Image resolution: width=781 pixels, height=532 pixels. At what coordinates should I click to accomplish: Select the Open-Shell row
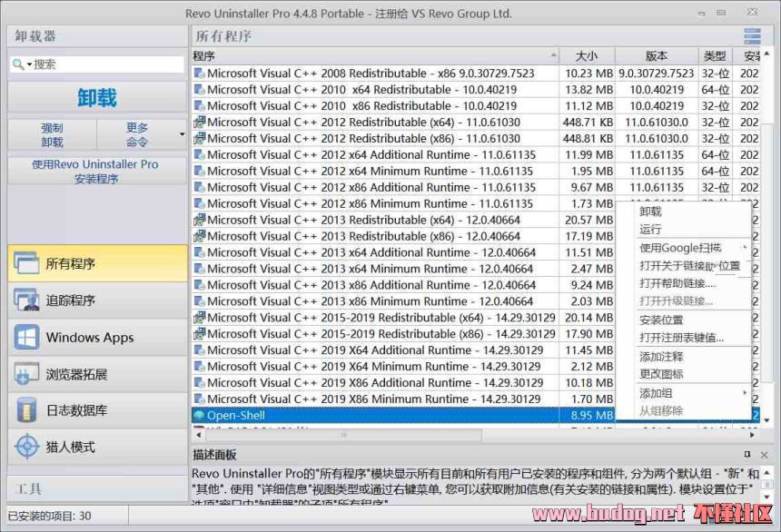(403, 416)
